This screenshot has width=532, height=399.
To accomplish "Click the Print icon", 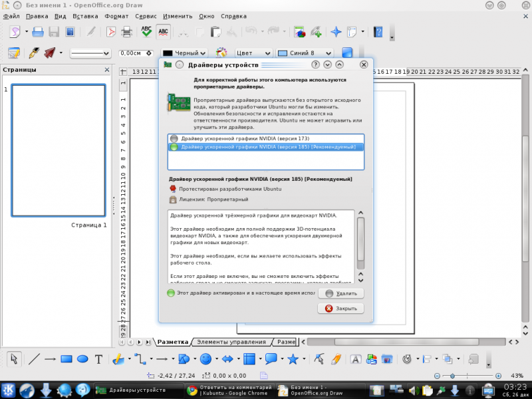I will [x=126, y=32].
